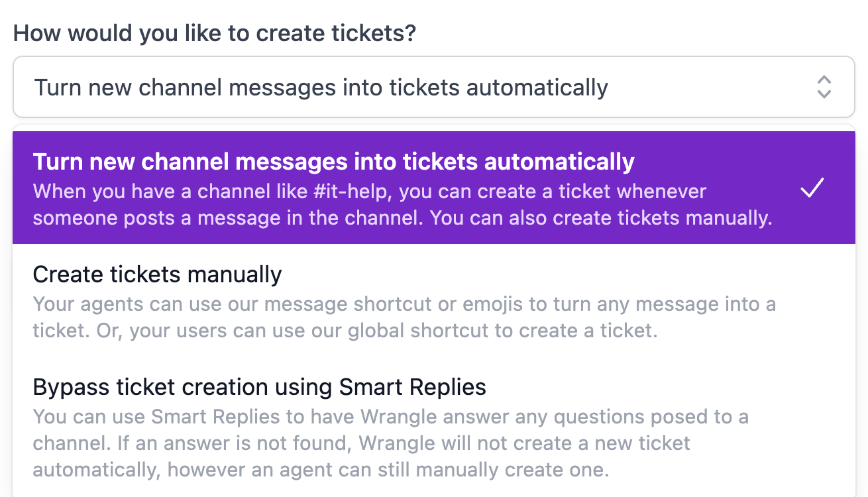868x497 pixels.
Task: Select 'Turn new channel messages into tickets automatically' option
Action: [333, 162]
